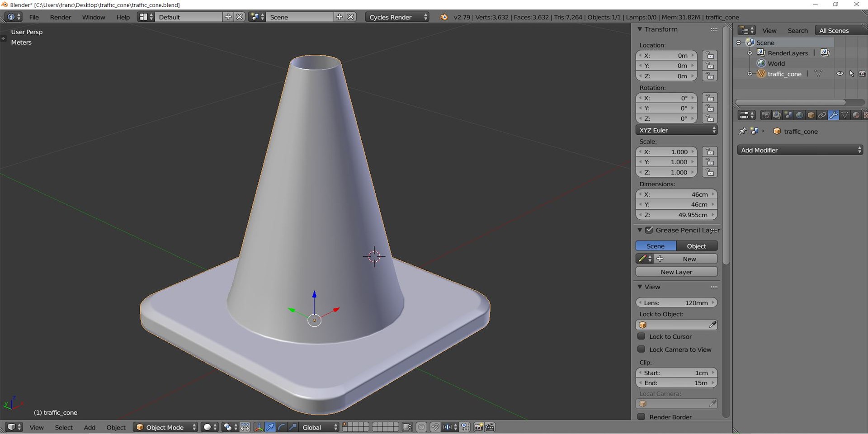
Task: Switch grease pencil source to Object
Action: (697, 246)
